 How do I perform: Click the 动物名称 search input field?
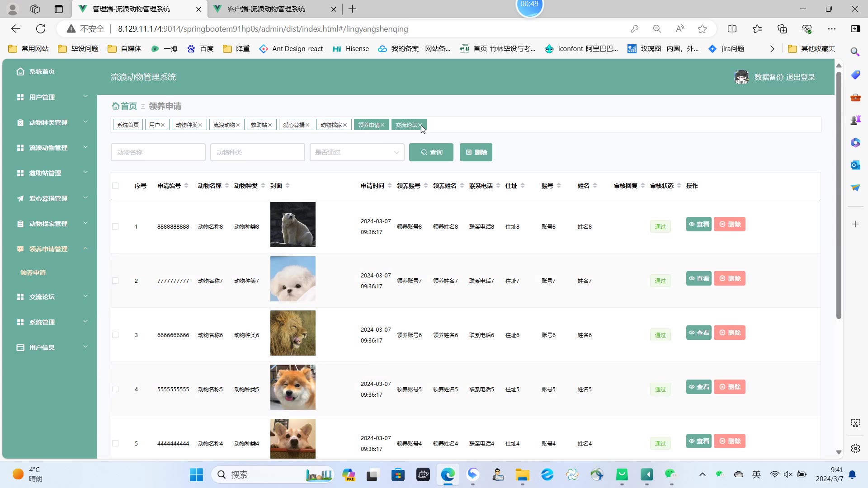(x=158, y=152)
